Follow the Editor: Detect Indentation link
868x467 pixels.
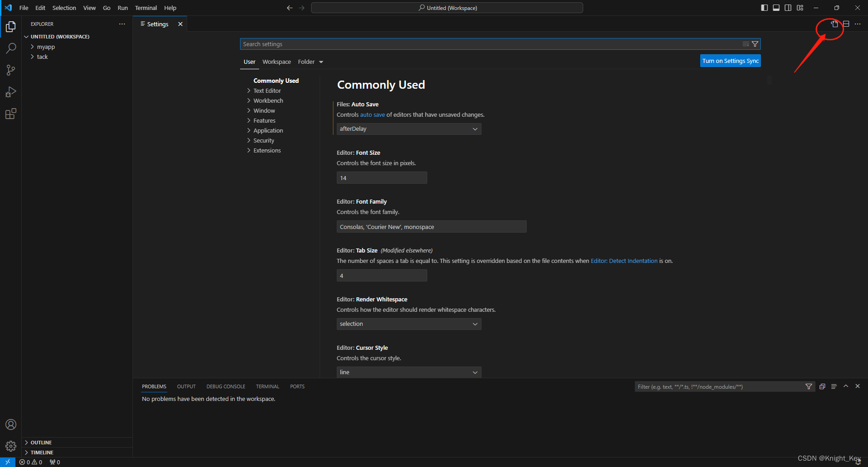(624, 261)
